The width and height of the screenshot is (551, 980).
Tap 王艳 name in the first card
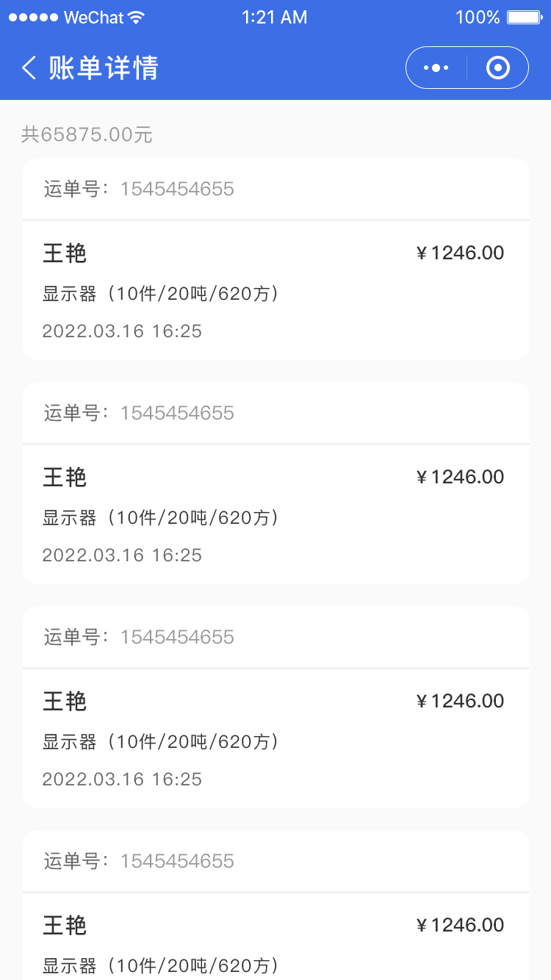coord(65,253)
